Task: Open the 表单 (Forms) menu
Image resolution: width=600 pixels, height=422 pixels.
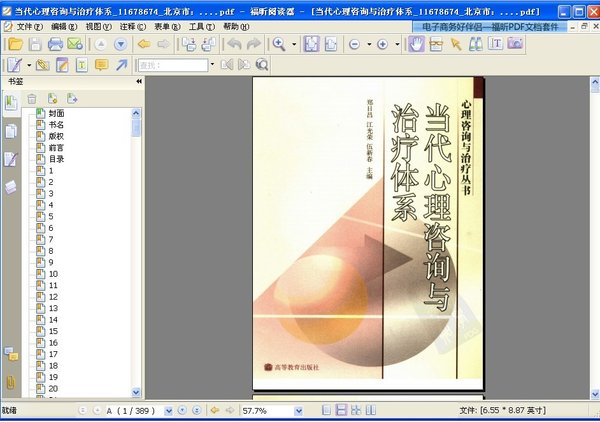Action: [x=167, y=27]
